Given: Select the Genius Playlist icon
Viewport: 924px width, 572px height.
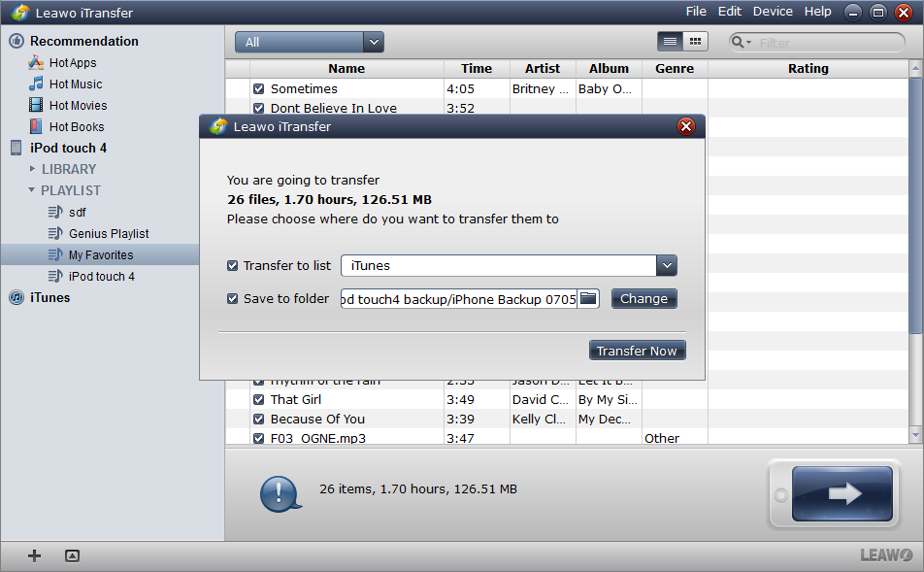Looking at the screenshot, I should [55, 233].
